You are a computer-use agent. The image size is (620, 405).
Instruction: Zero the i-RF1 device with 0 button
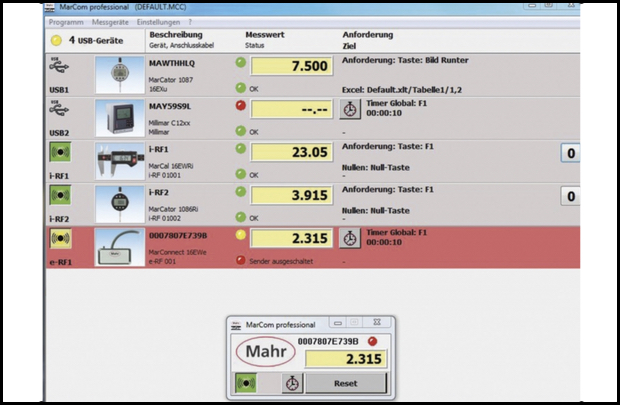pos(571,153)
